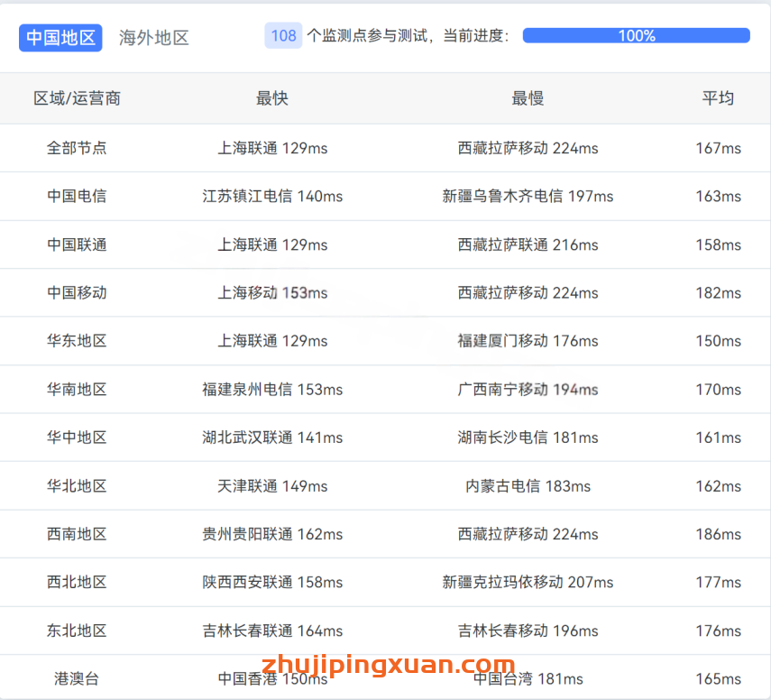Click the 186ms average value
Image resolution: width=771 pixels, height=700 pixels.
pos(718,534)
